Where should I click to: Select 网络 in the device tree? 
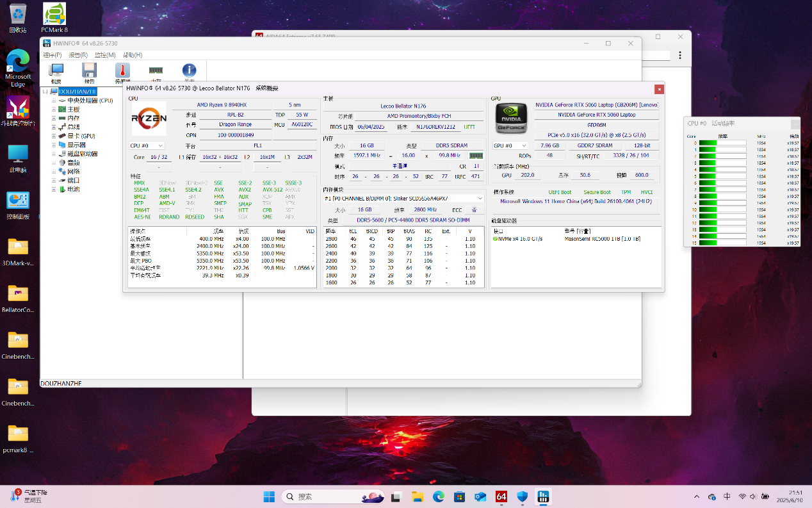[x=74, y=172]
